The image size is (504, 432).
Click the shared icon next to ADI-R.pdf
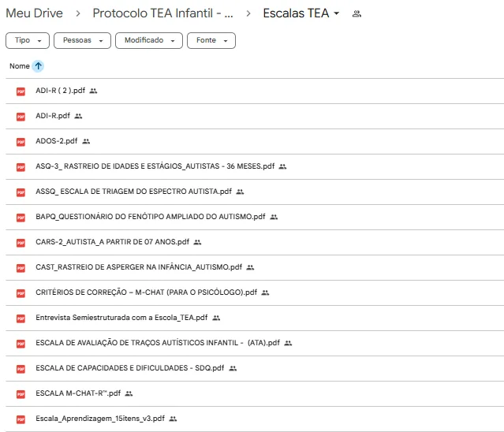click(x=78, y=116)
